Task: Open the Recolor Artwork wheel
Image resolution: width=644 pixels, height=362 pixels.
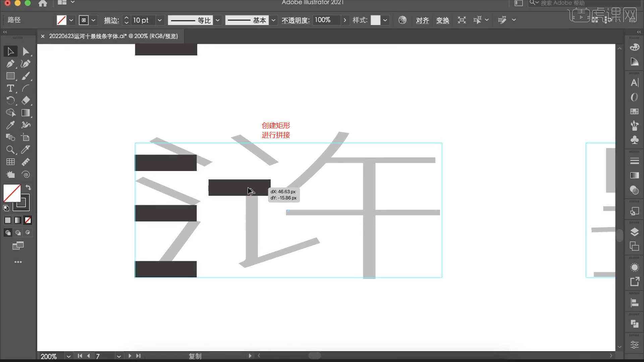Action: pyautogui.click(x=402, y=20)
